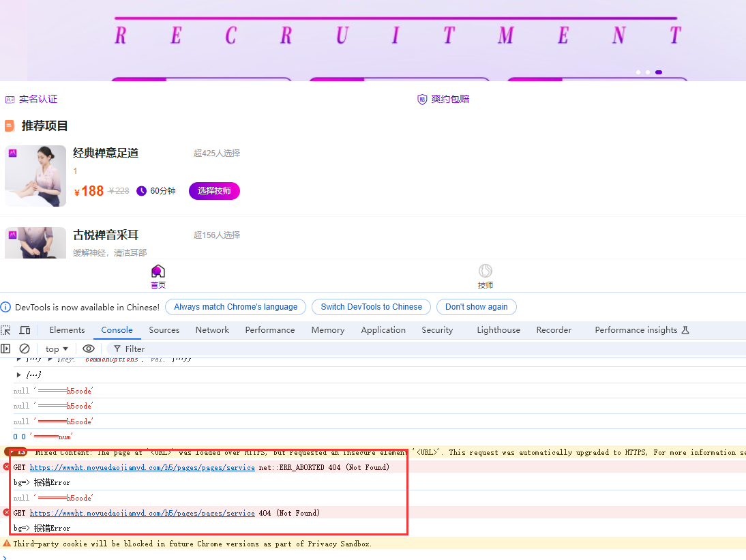This screenshot has width=746, height=560.
Task: Open the Memory tab
Action: click(328, 330)
